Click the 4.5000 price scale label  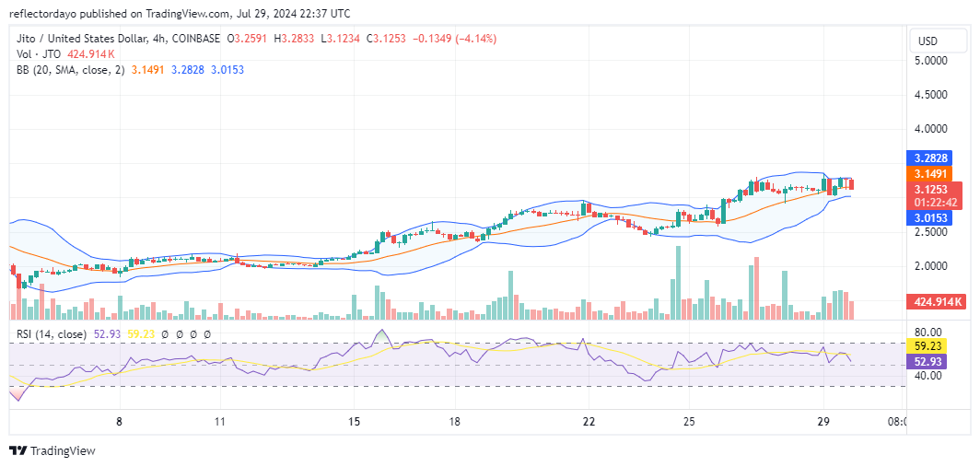pyautogui.click(x=932, y=95)
